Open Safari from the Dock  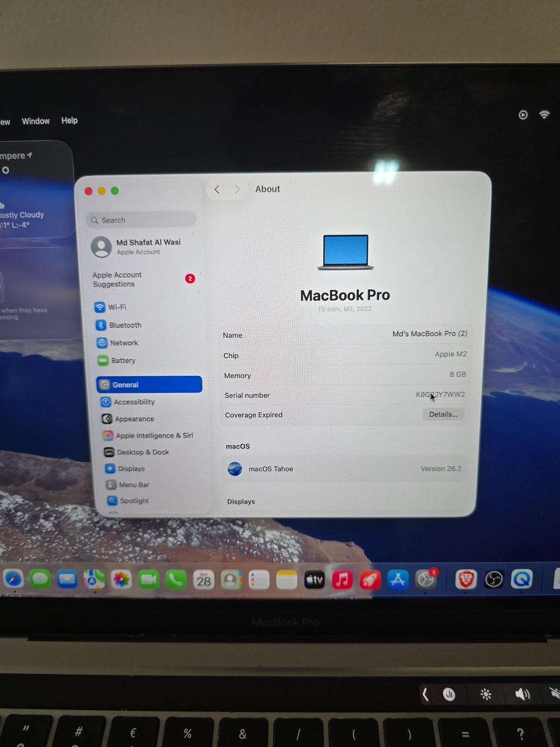13,578
